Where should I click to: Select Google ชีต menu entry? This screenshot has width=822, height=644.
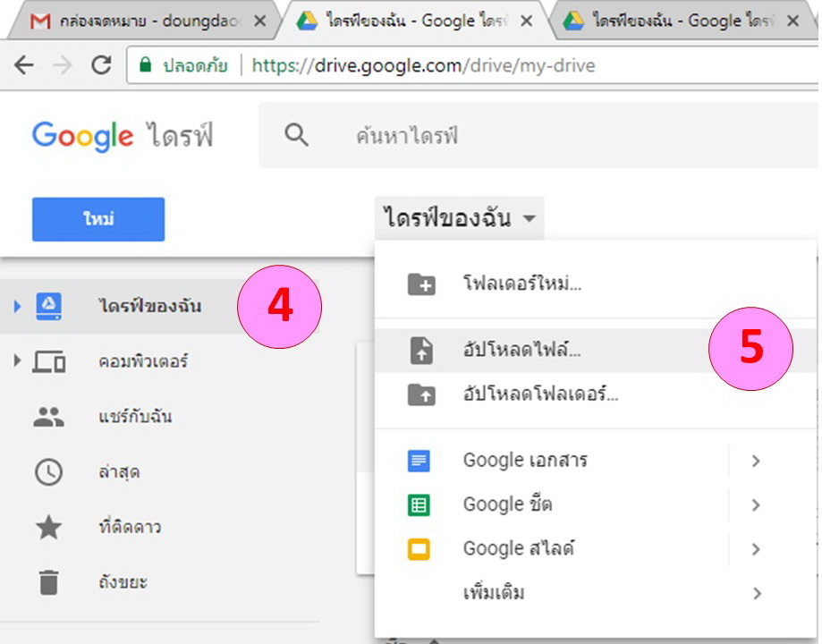[x=596, y=504]
